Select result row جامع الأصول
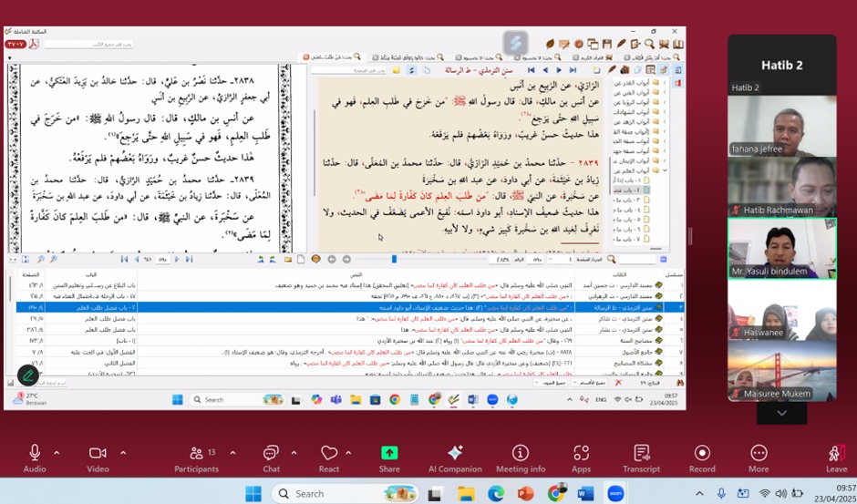 click(x=350, y=352)
